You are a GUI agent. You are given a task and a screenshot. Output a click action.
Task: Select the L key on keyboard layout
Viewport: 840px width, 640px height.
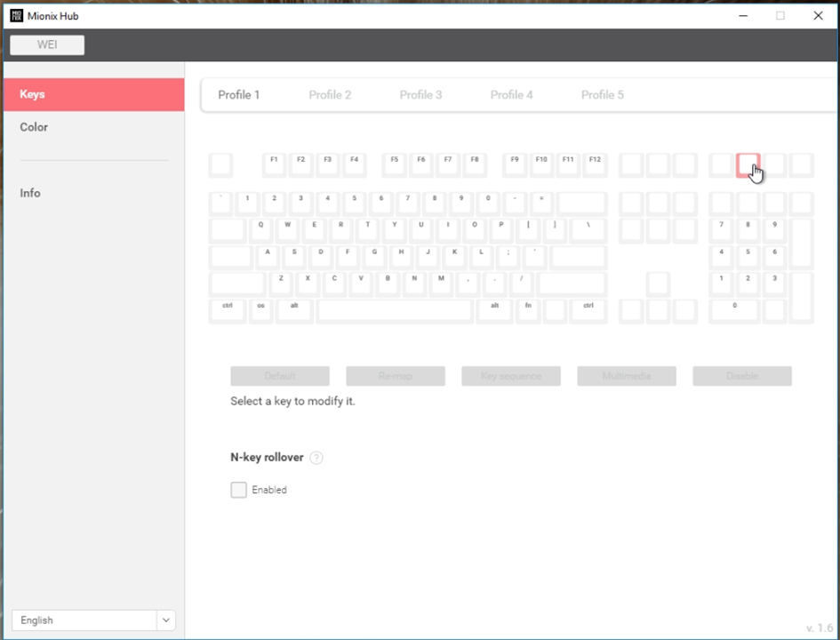coord(481,257)
